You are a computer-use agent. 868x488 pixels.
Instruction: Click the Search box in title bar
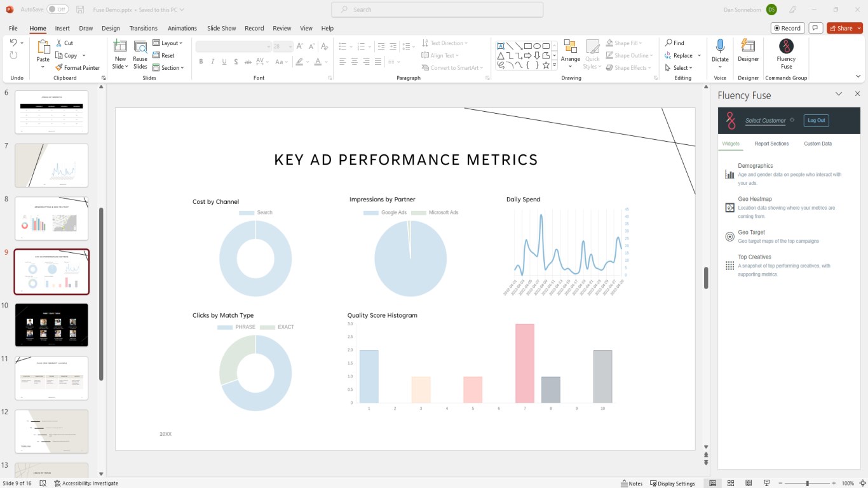point(437,10)
